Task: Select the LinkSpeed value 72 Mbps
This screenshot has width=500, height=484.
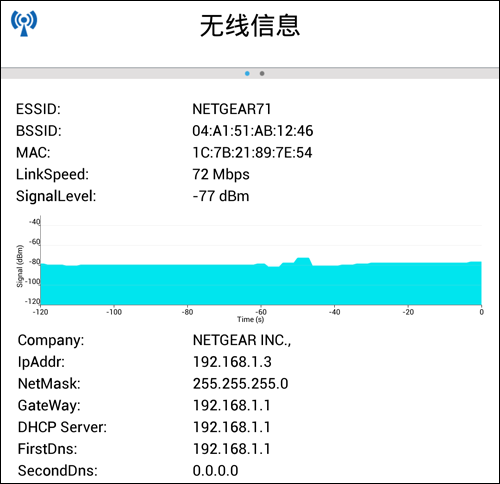Action: tap(221, 175)
